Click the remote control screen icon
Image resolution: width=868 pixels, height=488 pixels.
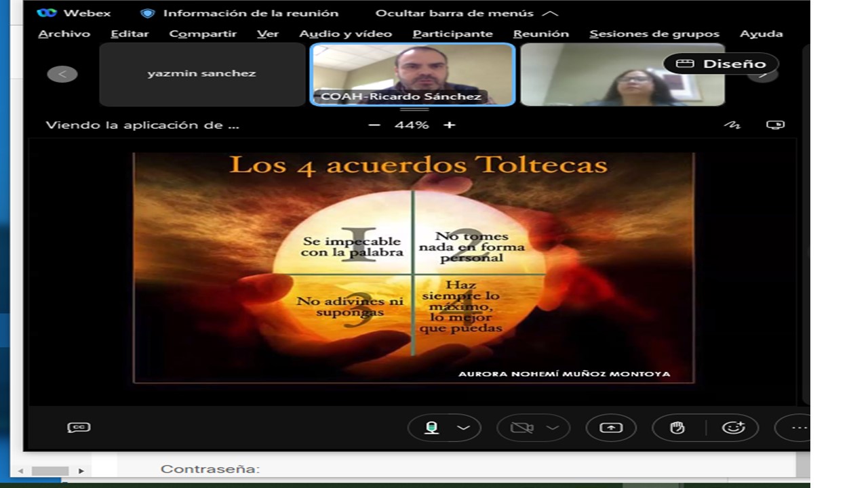775,125
